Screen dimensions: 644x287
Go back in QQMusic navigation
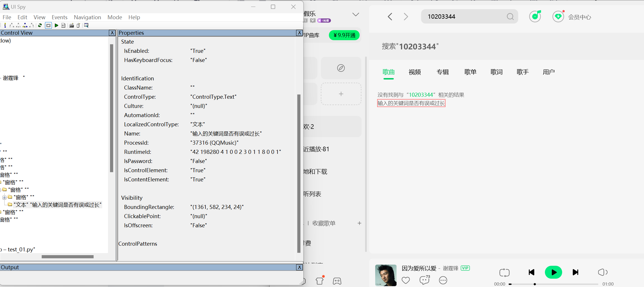390,17
